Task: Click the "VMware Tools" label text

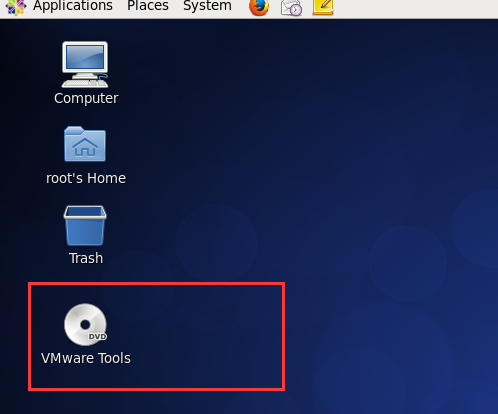Action: pos(86,358)
